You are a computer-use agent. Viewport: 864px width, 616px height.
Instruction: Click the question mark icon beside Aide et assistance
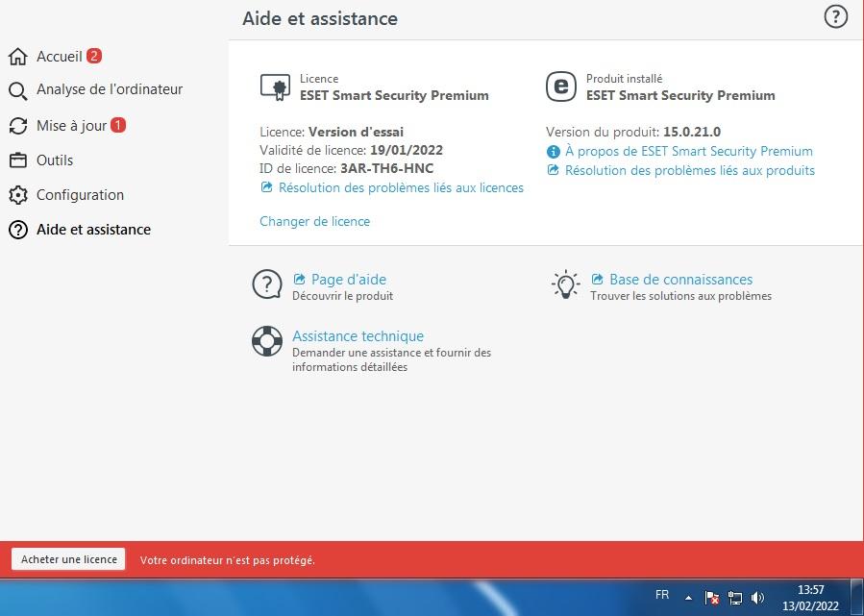pyautogui.click(x=18, y=230)
